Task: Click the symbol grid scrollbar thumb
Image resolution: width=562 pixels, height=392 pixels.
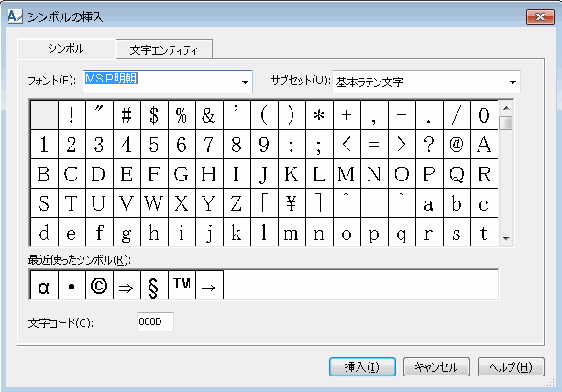Action: pyautogui.click(x=506, y=123)
